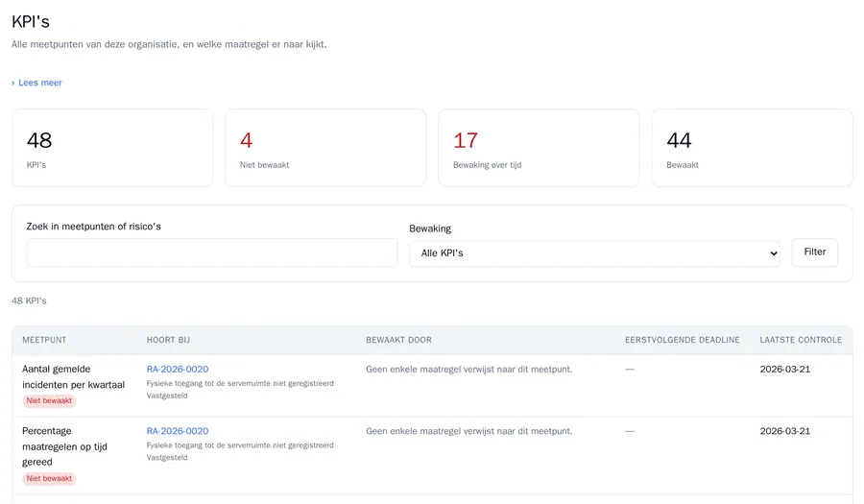The width and height of the screenshot is (864, 504).
Task: Click 'Geen enkele maatregel' text in Percentage row
Action: pos(468,431)
